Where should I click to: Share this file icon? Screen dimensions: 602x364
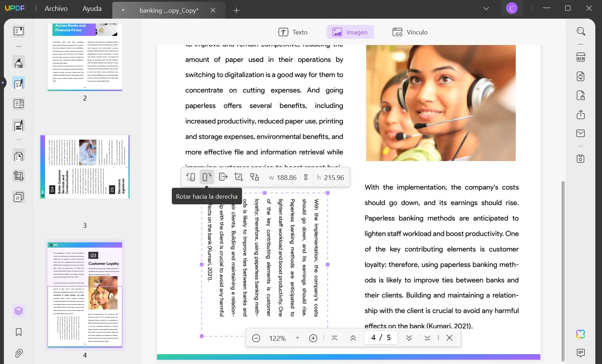pos(581,115)
